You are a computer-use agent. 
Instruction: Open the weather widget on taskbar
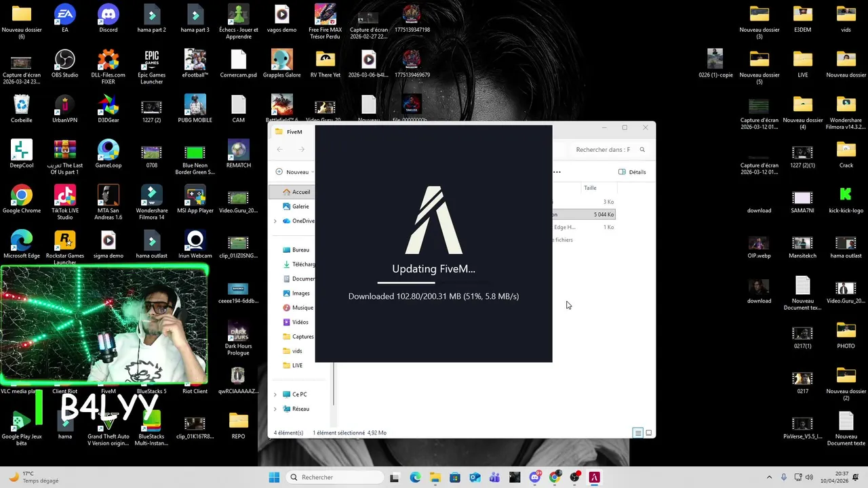(x=33, y=477)
